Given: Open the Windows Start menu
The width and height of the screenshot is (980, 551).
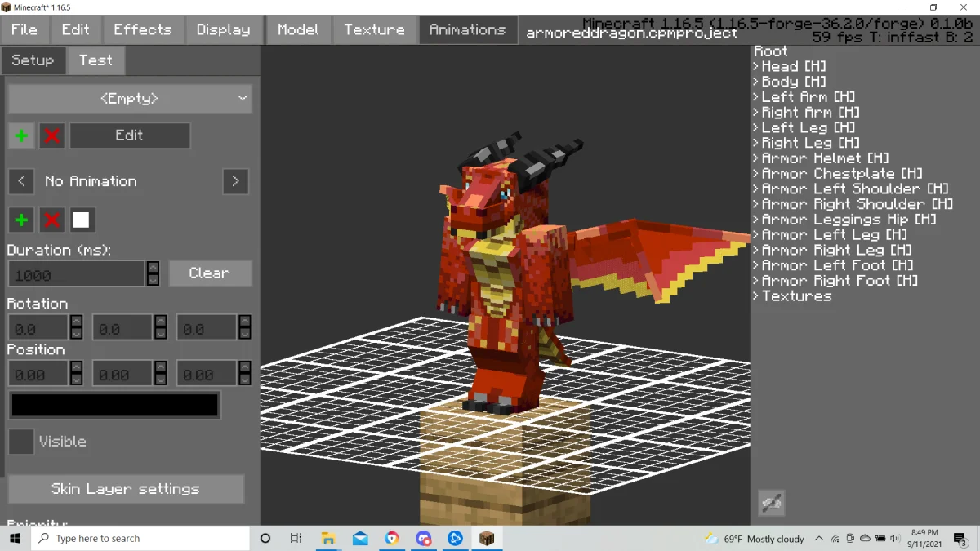Looking at the screenshot, I should [x=15, y=539].
